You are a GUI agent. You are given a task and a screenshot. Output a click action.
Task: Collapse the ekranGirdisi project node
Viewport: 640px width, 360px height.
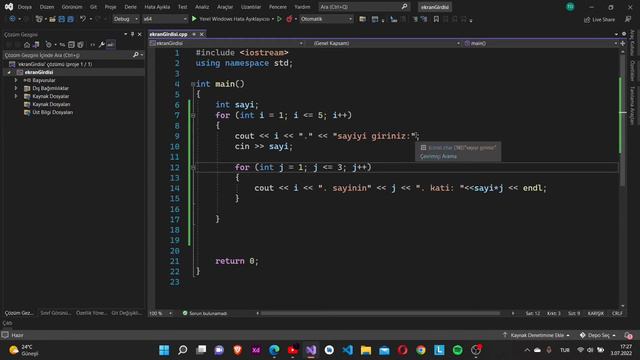coord(9,72)
